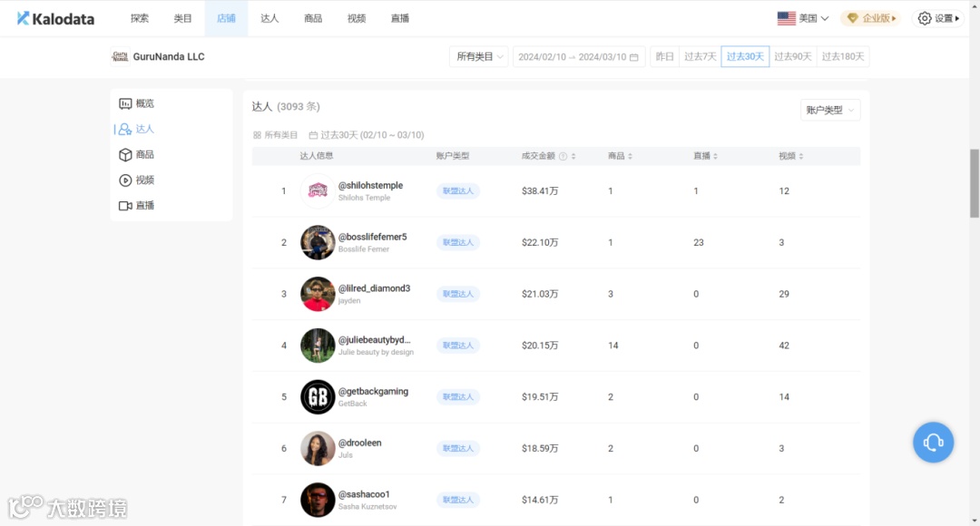Go to 视频 top nav tab
This screenshot has width=980, height=526.
click(x=357, y=19)
